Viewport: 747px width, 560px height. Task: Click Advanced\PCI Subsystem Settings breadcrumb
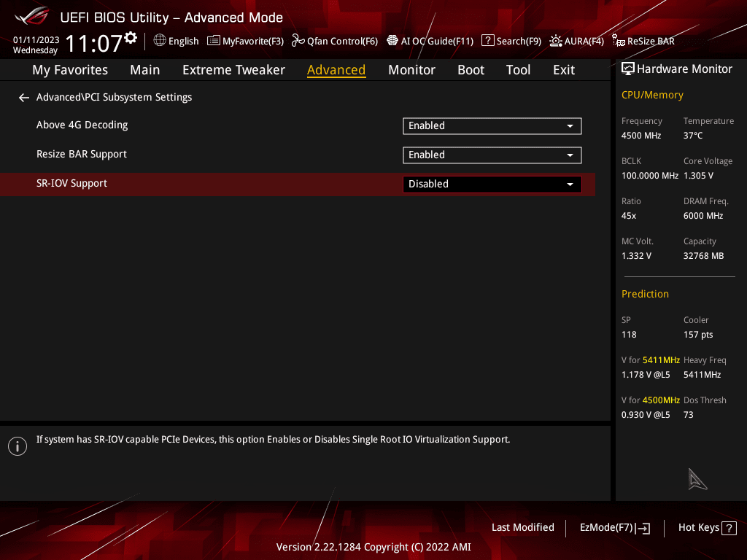click(x=114, y=97)
